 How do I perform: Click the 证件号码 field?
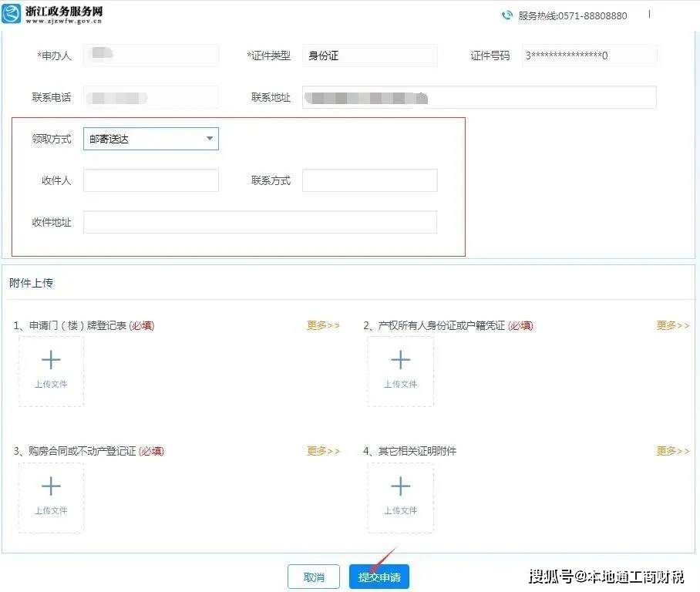click(x=590, y=55)
